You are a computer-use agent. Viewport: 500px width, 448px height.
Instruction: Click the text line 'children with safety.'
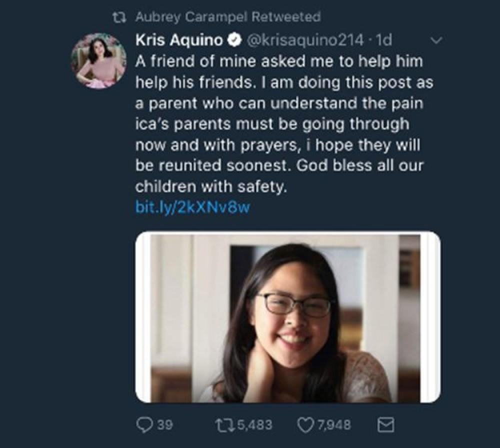coord(213,187)
